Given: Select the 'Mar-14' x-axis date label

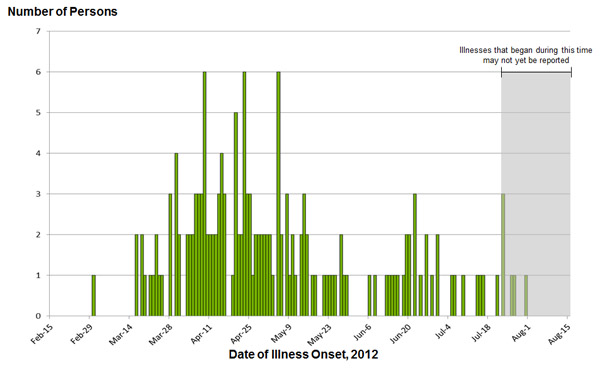Looking at the screenshot, I should point(121,334).
